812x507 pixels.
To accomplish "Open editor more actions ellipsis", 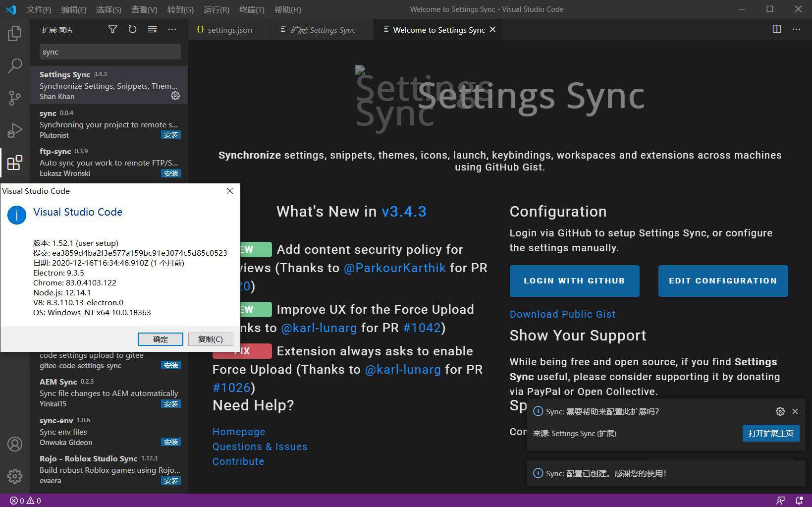I will tap(796, 29).
